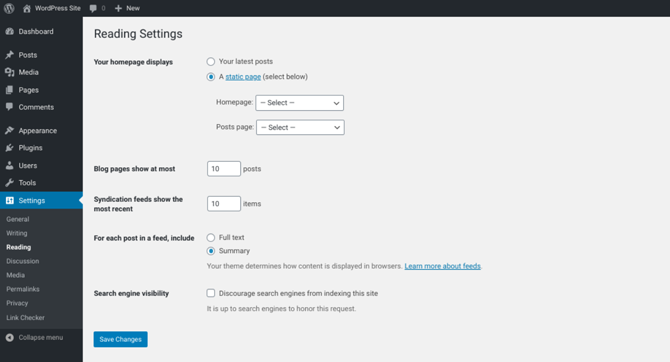
Task: Open Permalinks settings submenu
Action: [x=23, y=289]
